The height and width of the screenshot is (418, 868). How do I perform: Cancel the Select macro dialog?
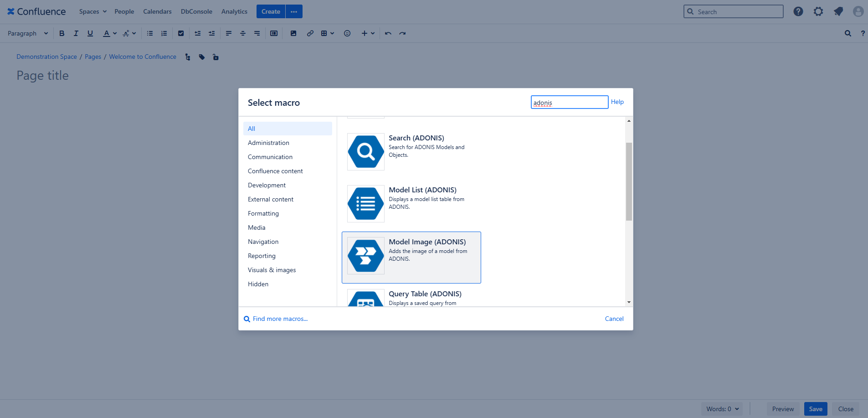[614, 319]
